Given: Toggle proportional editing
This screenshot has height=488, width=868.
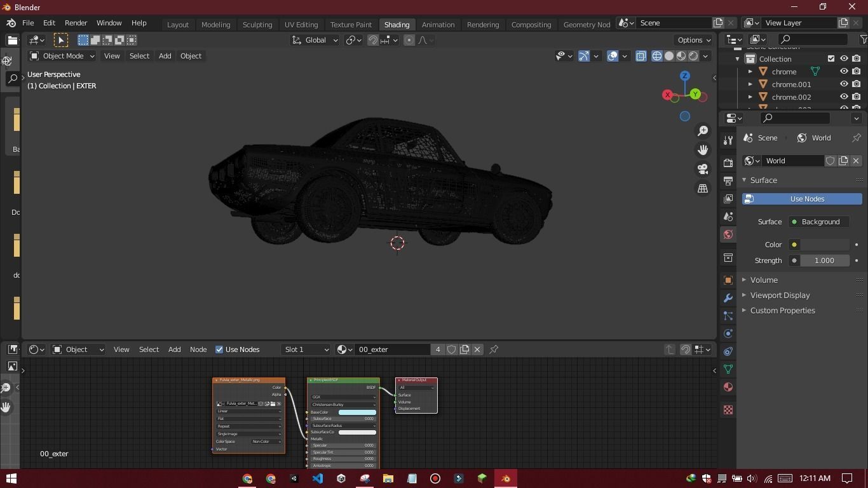Looking at the screenshot, I should (x=409, y=40).
